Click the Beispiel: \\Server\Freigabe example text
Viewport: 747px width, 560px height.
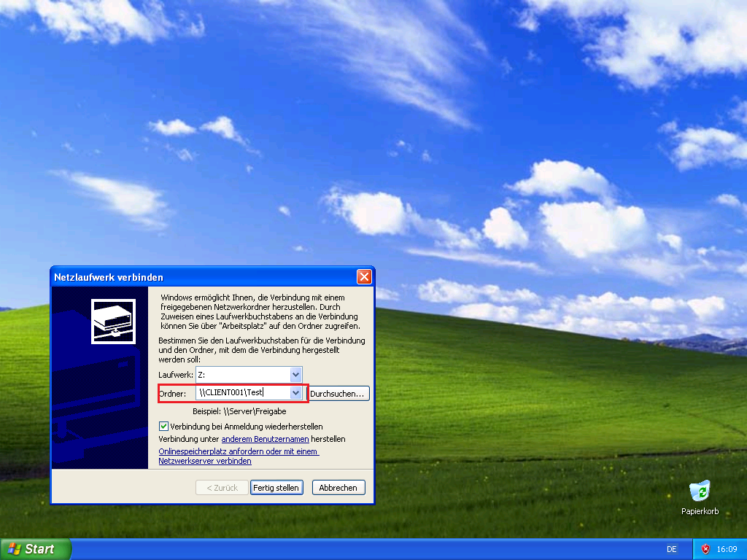point(239,411)
